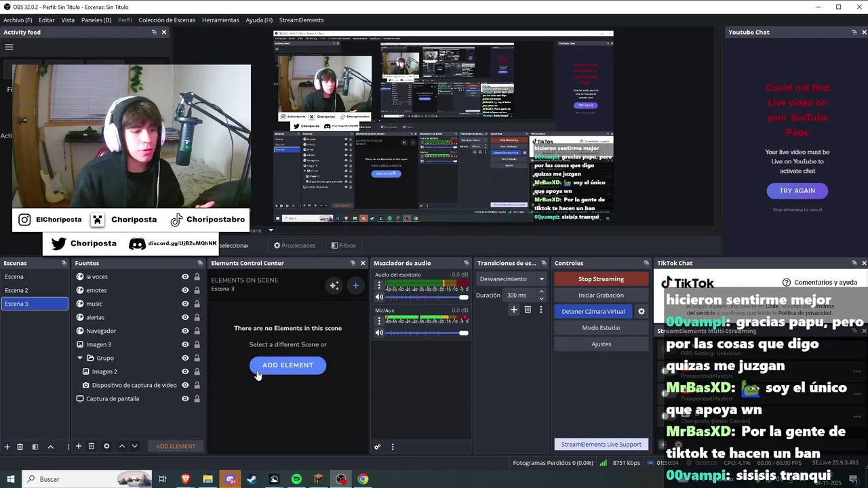The height and width of the screenshot is (488, 868).
Task: Open mixer three-dot options menu at bottom
Action: click(x=393, y=447)
